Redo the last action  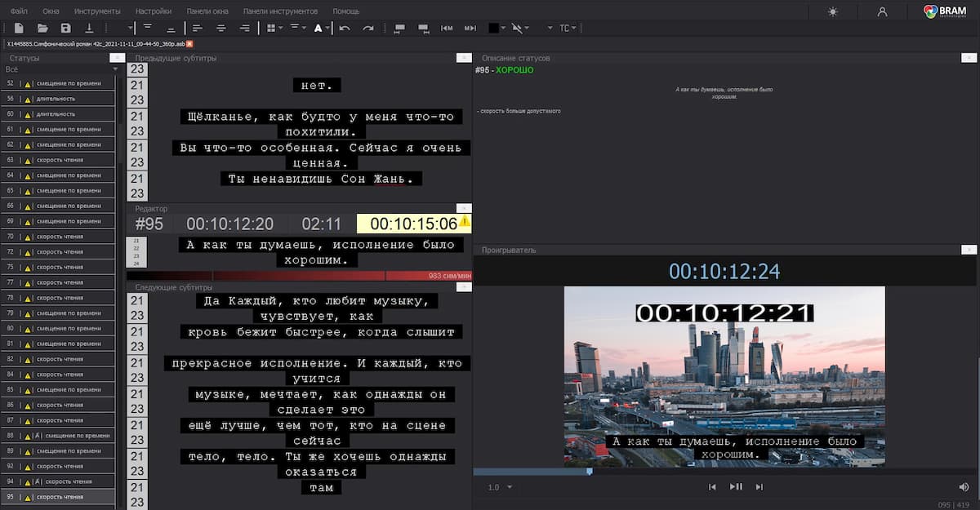click(x=368, y=28)
